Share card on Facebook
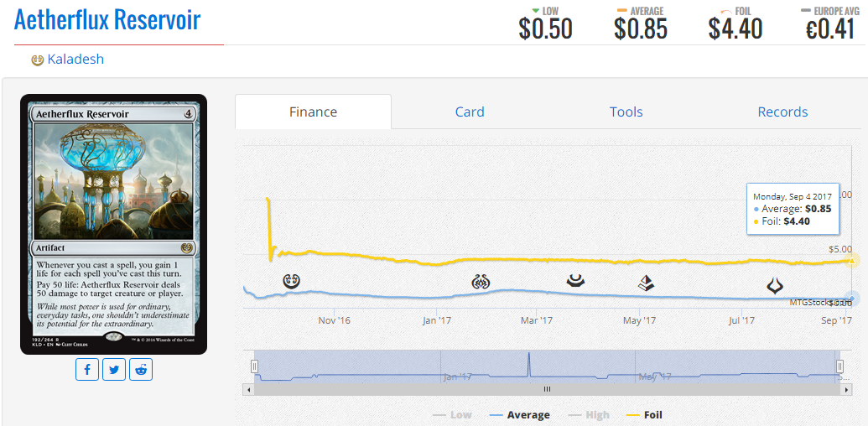 [87, 370]
